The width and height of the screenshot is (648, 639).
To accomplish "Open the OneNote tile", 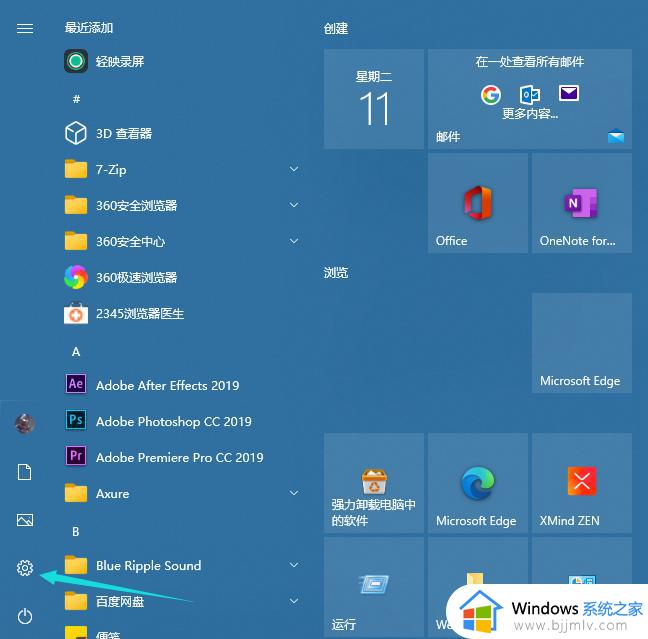I will (x=581, y=203).
